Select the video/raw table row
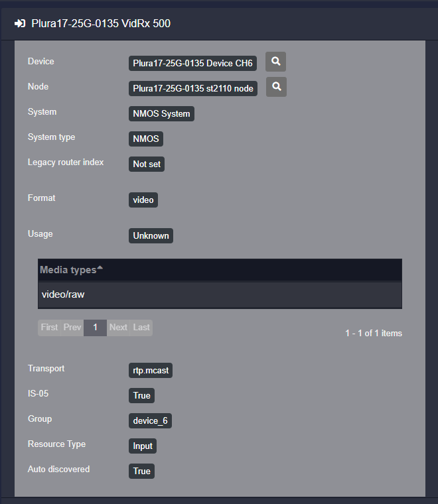 (219, 294)
